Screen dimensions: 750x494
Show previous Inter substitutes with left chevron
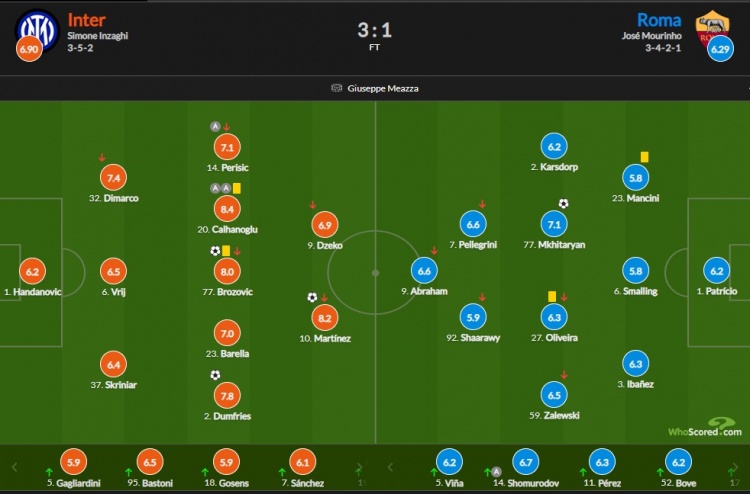14,467
